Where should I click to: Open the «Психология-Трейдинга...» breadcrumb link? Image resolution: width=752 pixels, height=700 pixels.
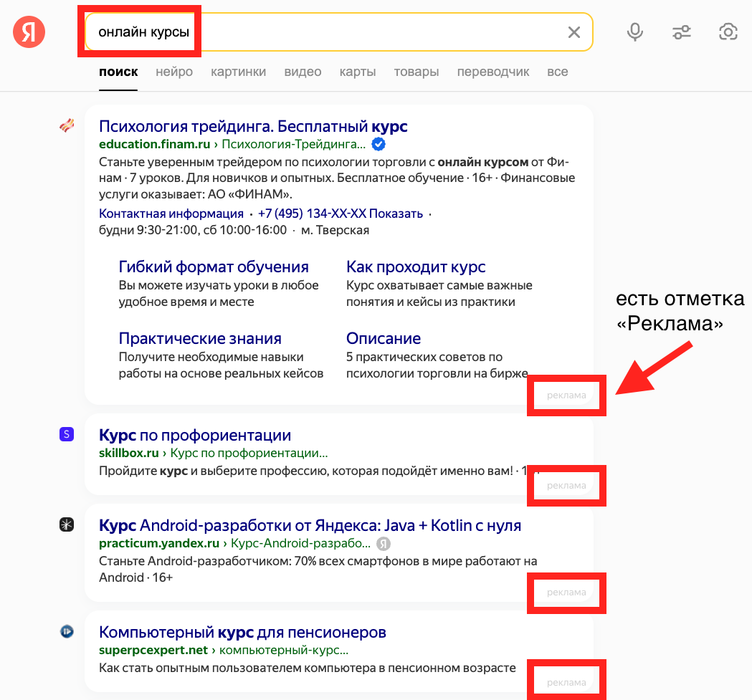point(293,144)
